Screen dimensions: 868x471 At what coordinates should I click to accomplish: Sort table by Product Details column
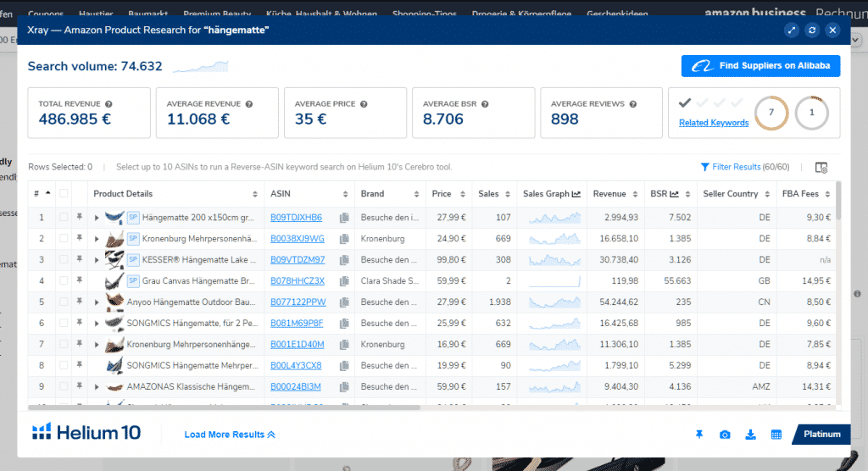click(x=254, y=194)
